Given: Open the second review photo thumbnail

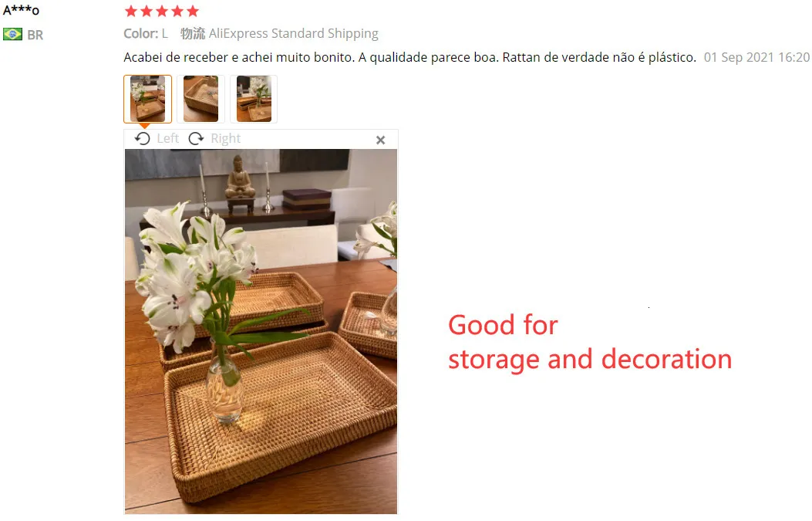Looking at the screenshot, I should pyautogui.click(x=201, y=99).
